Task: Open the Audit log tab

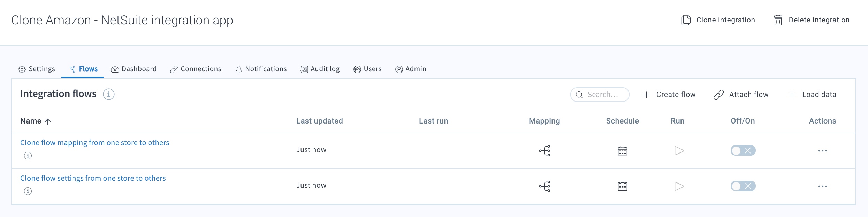Action: tap(320, 69)
